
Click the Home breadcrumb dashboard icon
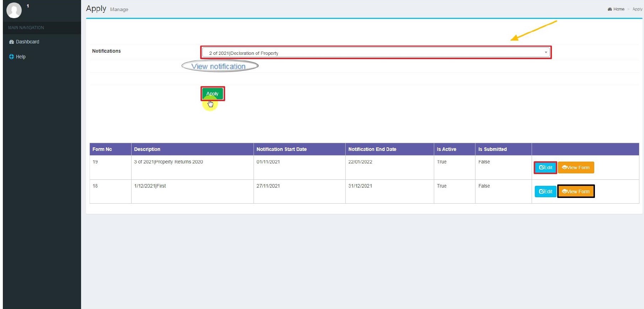[610, 9]
